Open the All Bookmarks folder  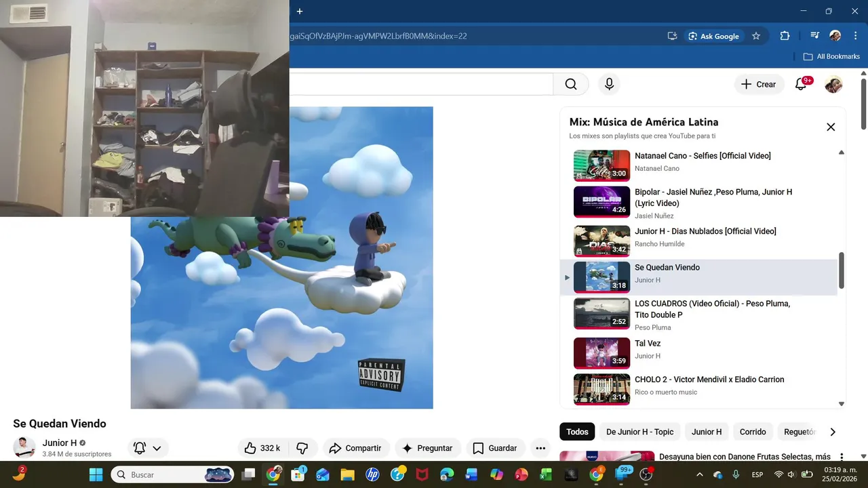pos(831,56)
